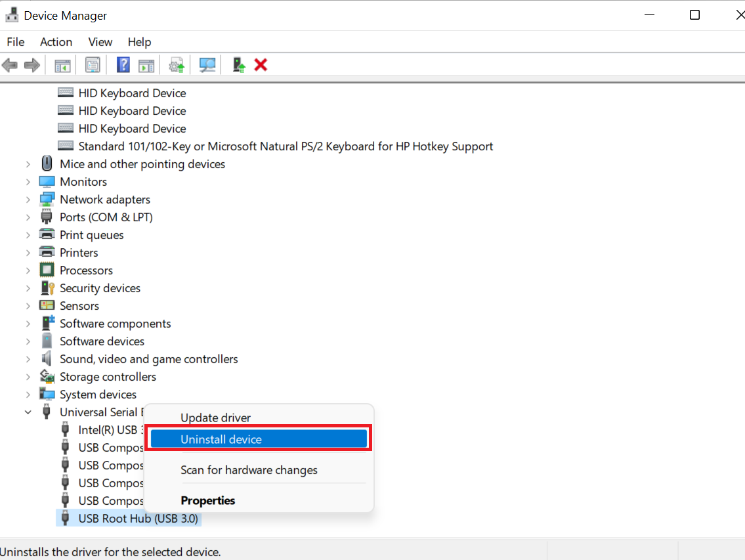Click the Processors chip icon
This screenshot has height=560, width=745.
[x=47, y=270]
